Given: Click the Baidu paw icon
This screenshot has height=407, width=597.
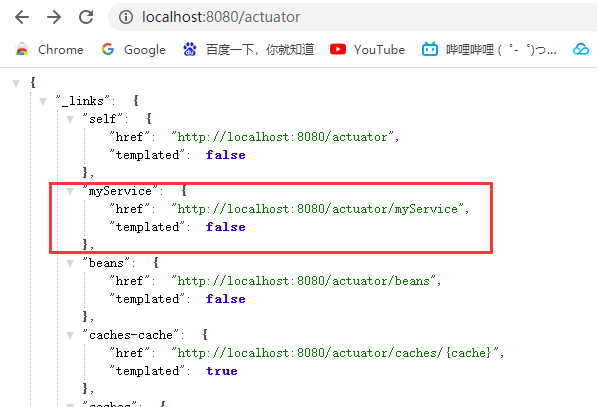Looking at the screenshot, I should click(190, 49).
